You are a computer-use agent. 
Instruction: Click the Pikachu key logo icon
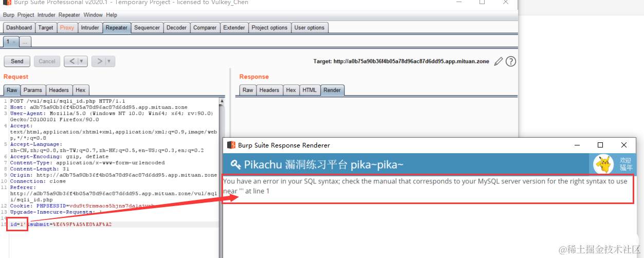(235, 164)
